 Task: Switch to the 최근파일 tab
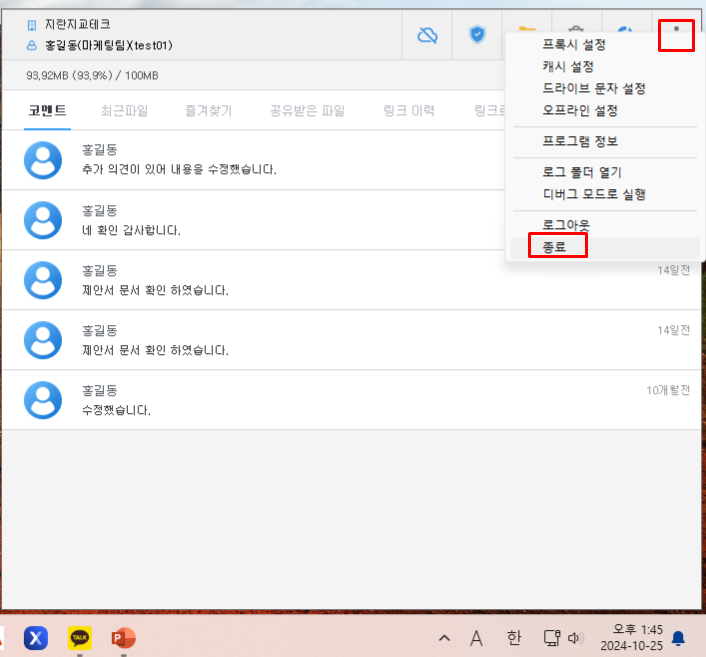(x=124, y=110)
